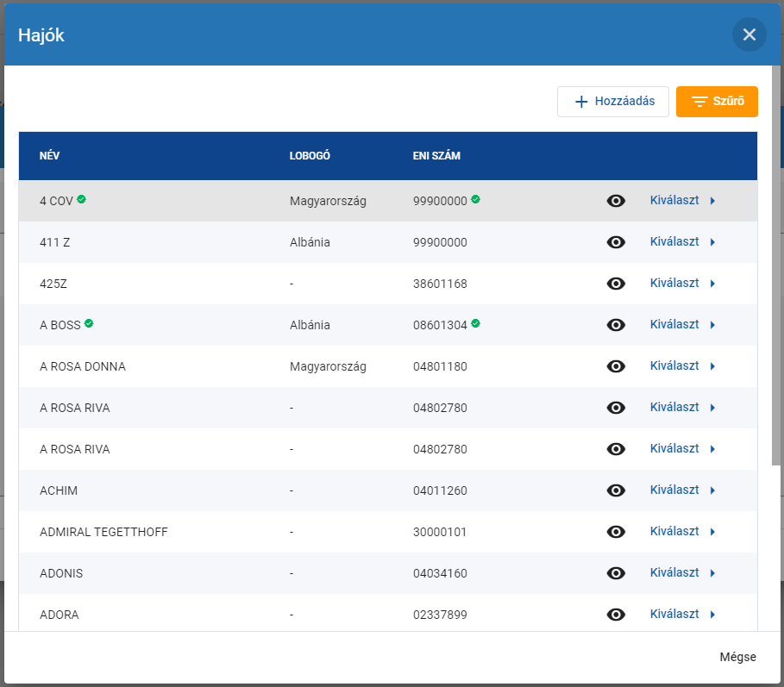The height and width of the screenshot is (687, 784).
Task: Sort by the NÉV column header
Action: (49, 156)
